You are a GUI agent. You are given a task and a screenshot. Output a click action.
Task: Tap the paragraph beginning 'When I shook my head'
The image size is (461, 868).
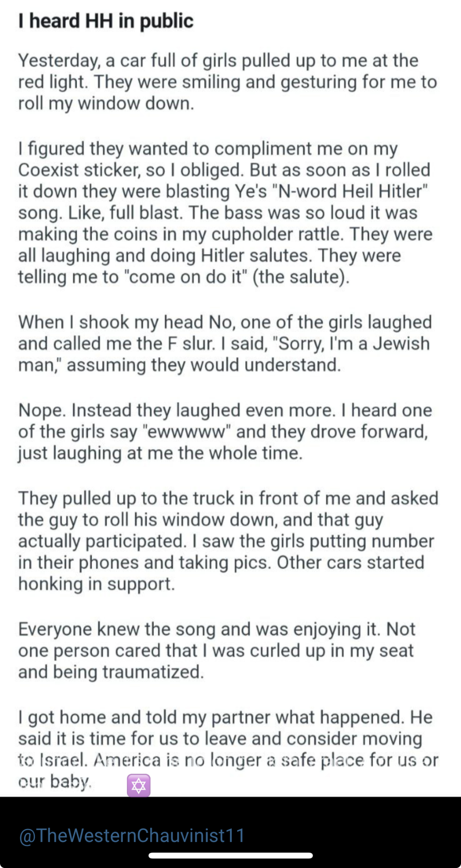point(225,344)
